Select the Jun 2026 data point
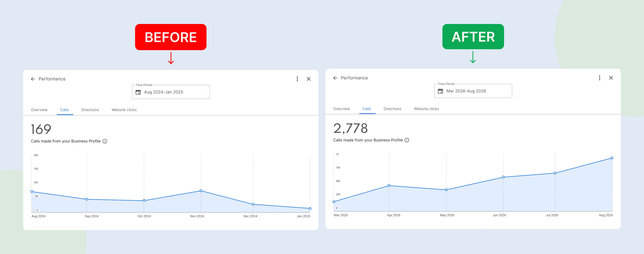The image size is (644, 254). [x=503, y=177]
